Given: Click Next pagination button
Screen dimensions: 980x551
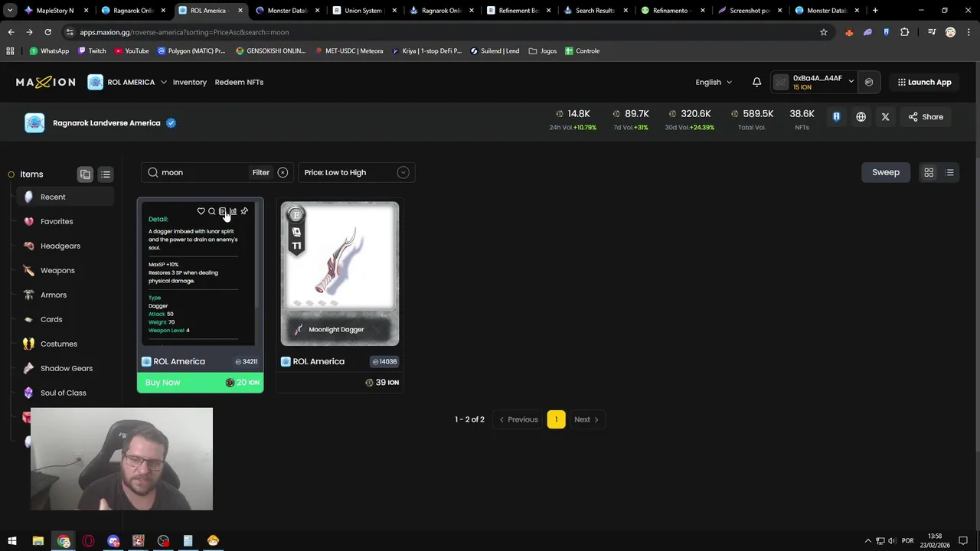Looking at the screenshot, I should tap(586, 419).
